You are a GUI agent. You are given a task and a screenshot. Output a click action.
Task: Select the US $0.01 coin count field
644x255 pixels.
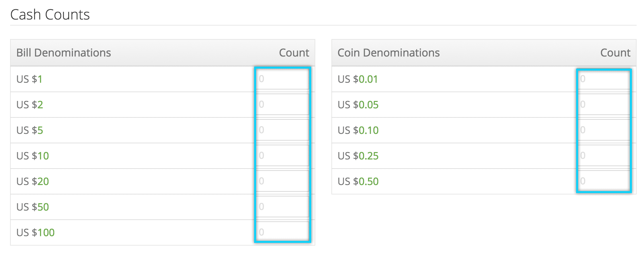click(604, 79)
